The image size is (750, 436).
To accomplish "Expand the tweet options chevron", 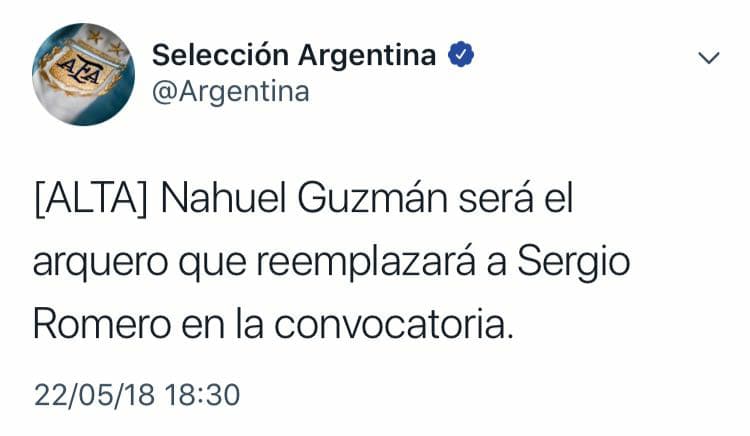I will coord(708,59).
